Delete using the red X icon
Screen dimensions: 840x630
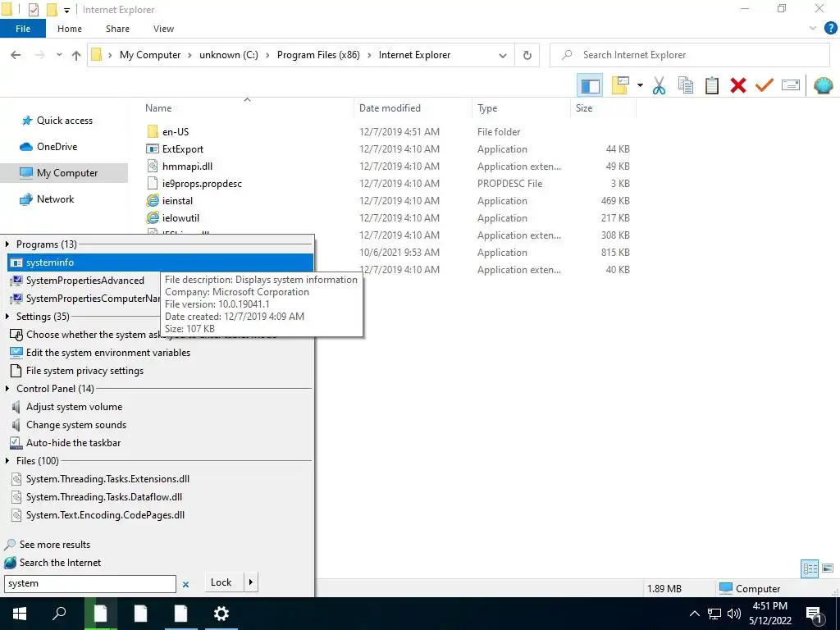tap(738, 85)
